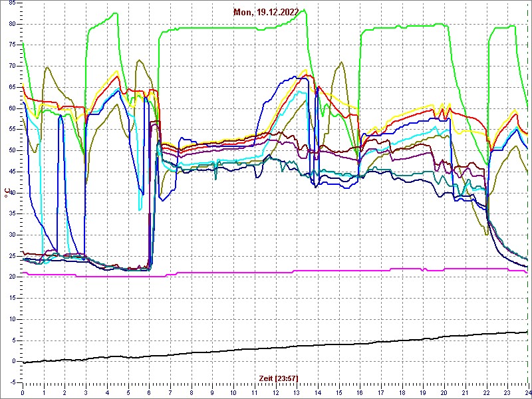Pick hour '9' on the time axis

[212, 393]
